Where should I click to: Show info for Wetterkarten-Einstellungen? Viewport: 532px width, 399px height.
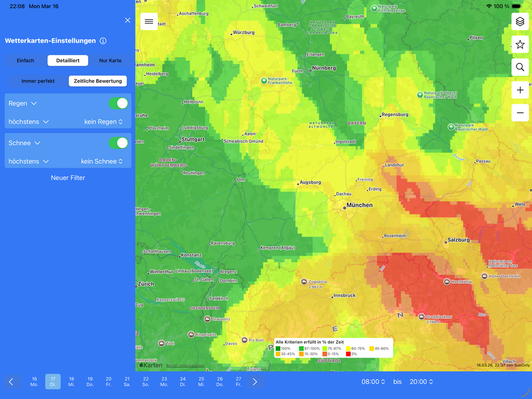tap(103, 41)
